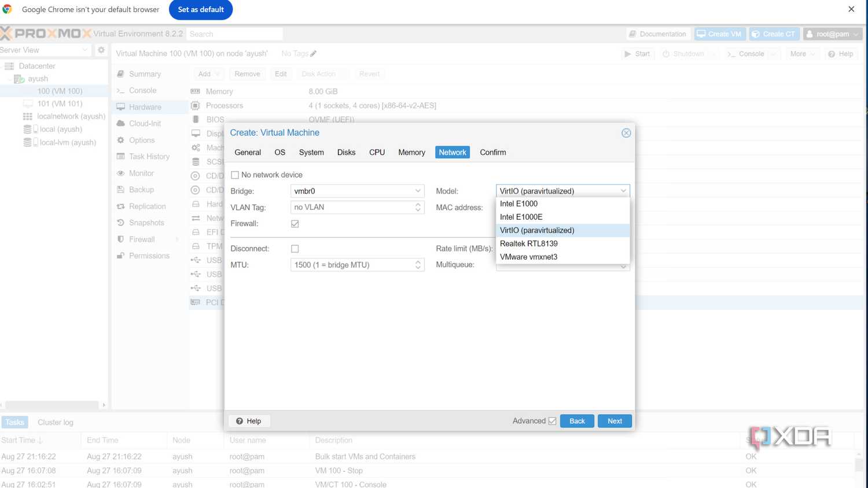Screen dimensions: 868x488
Task: Click Create CT button
Action: (774, 34)
